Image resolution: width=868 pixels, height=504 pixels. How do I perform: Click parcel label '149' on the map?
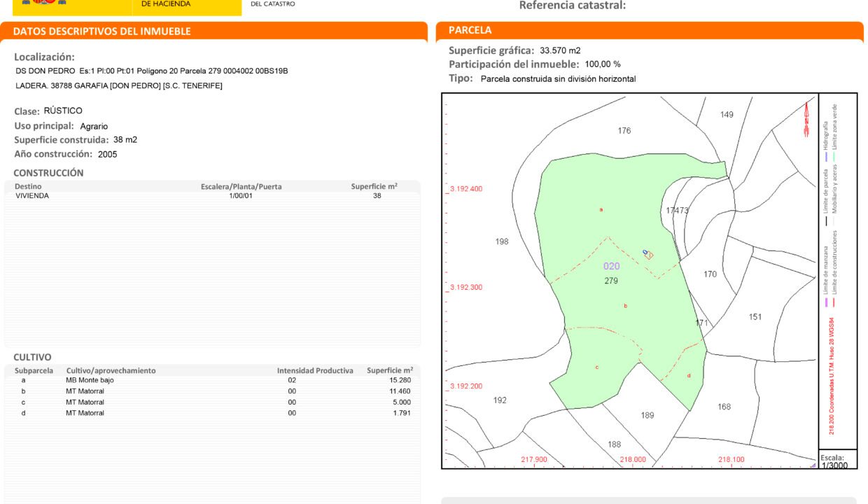point(727,115)
